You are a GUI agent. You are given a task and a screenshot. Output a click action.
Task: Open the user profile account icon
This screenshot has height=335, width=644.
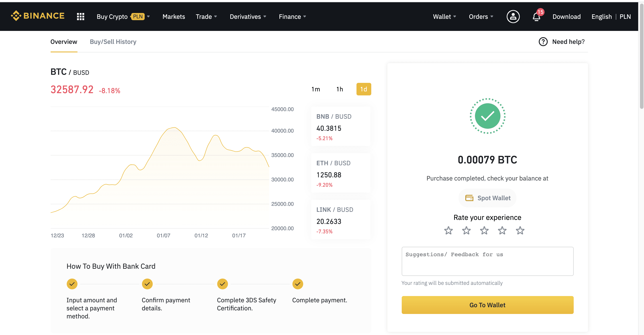coord(513,17)
